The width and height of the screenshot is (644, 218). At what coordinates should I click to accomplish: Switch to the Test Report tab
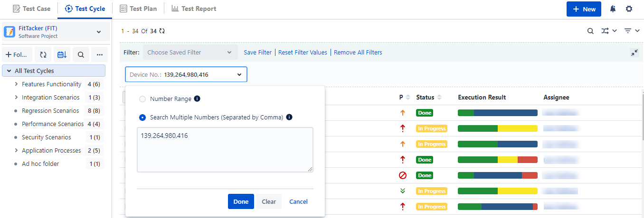(194, 9)
